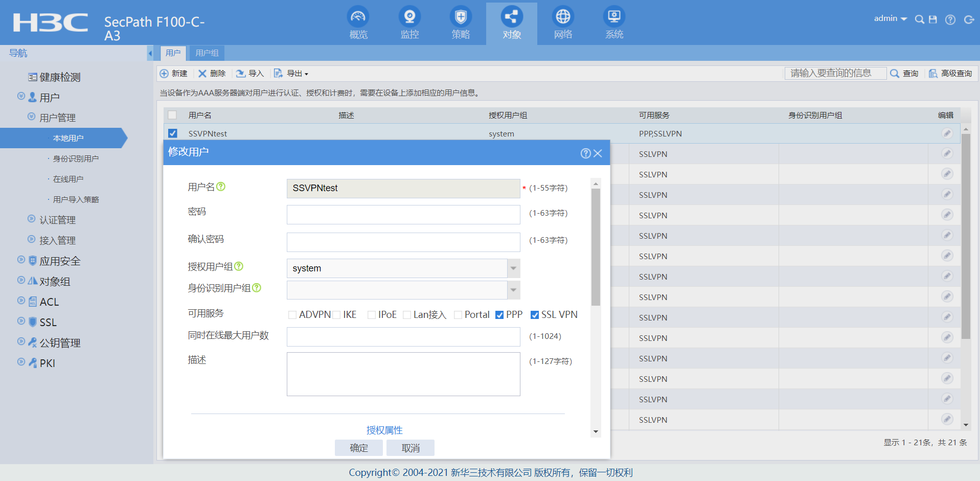The image size is (980, 481).
Task: Open the 网络 network globe icon
Action: click(563, 17)
